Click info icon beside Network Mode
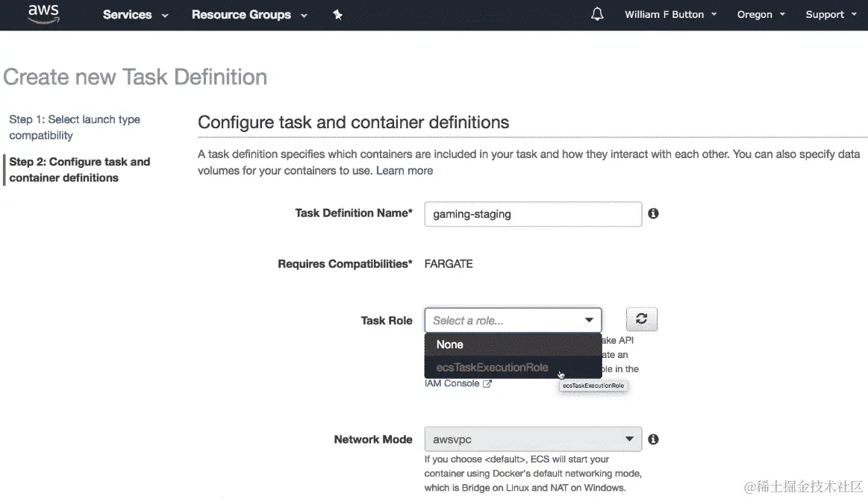 click(653, 439)
